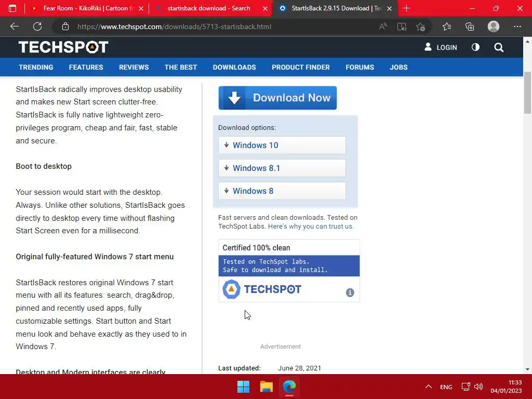Click the Download Now button
532x399 pixels.
tap(277, 98)
